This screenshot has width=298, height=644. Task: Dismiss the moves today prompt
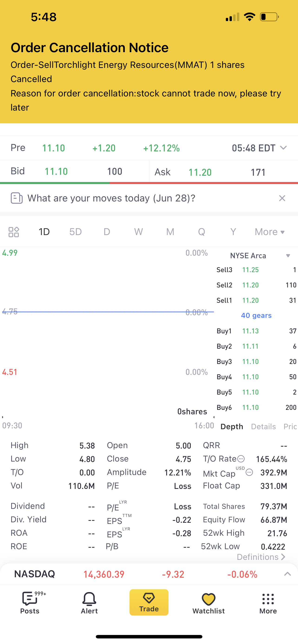[x=282, y=198]
